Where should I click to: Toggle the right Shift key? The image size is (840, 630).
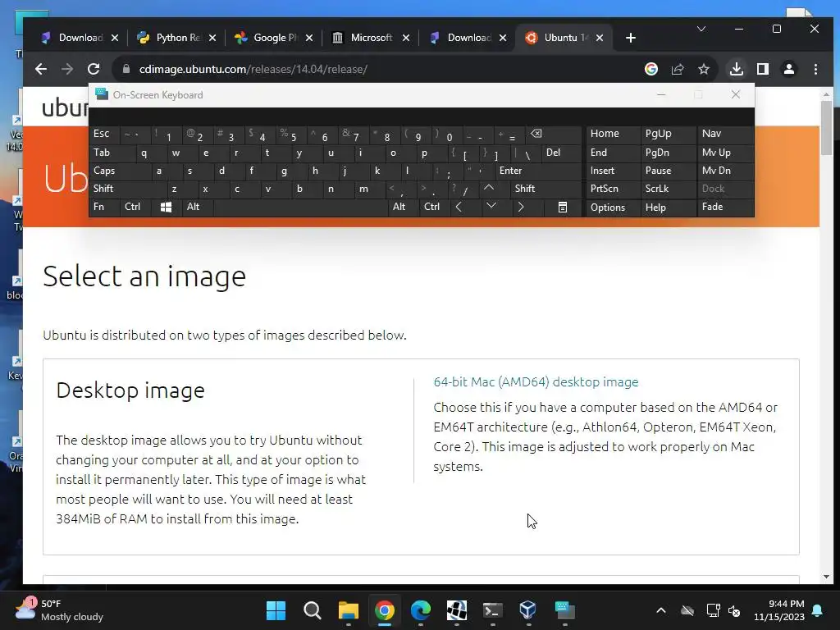(546, 189)
